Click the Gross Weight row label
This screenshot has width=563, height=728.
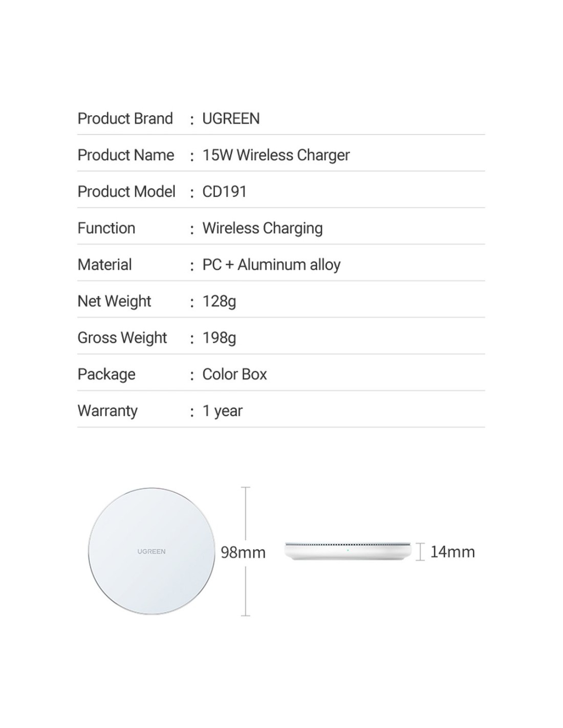click(x=122, y=338)
